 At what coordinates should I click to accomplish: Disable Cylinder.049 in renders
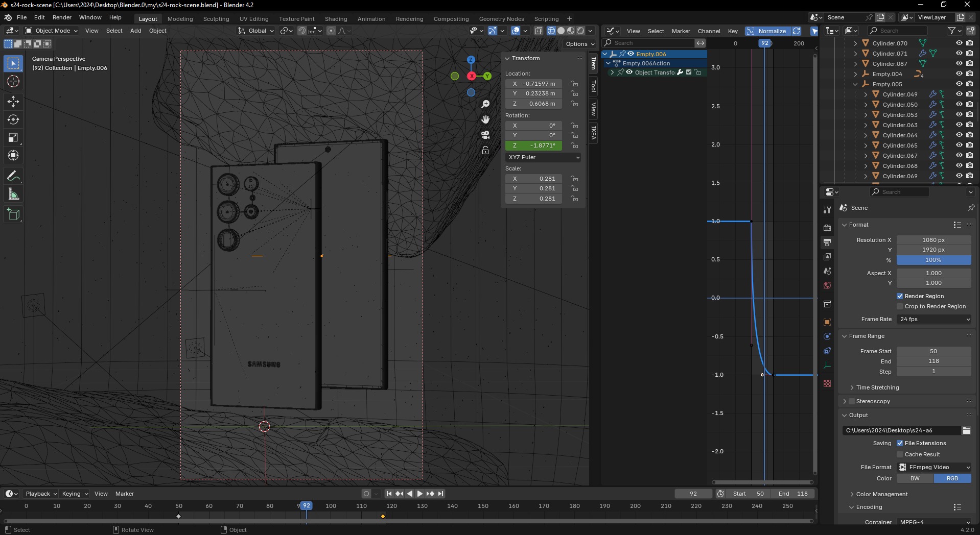pyautogui.click(x=969, y=94)
